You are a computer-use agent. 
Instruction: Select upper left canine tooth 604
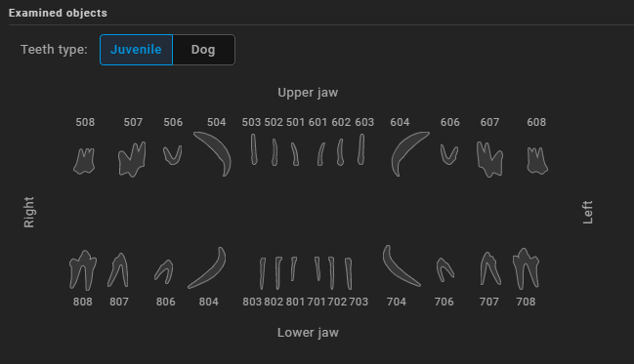point(408,153)
